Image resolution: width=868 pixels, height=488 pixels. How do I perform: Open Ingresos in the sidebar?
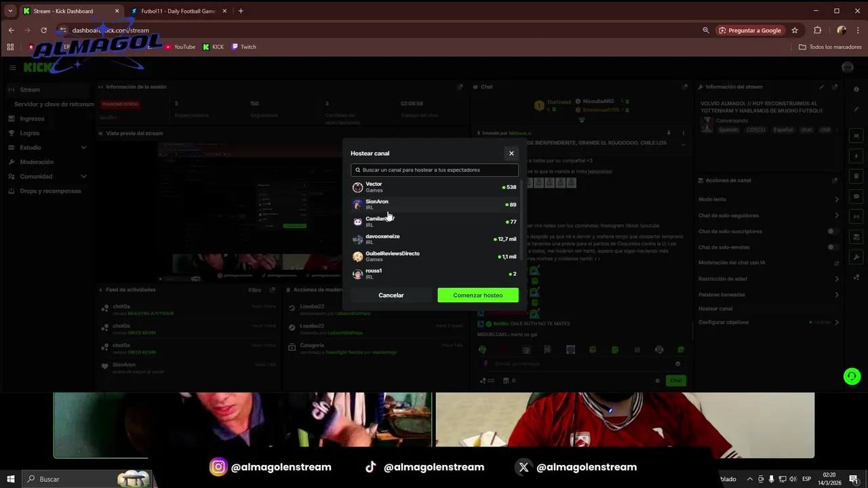tap(47, 119)
